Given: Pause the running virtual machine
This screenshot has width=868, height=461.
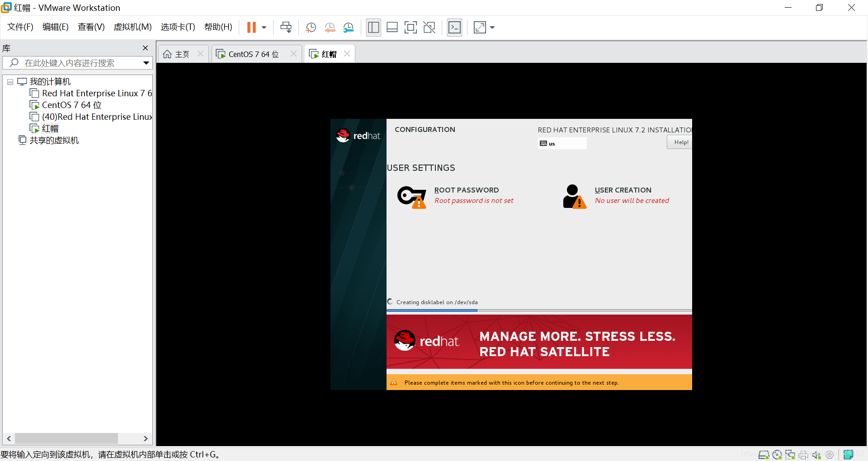Looking at the screenshot, I should [x=251, y=28].
